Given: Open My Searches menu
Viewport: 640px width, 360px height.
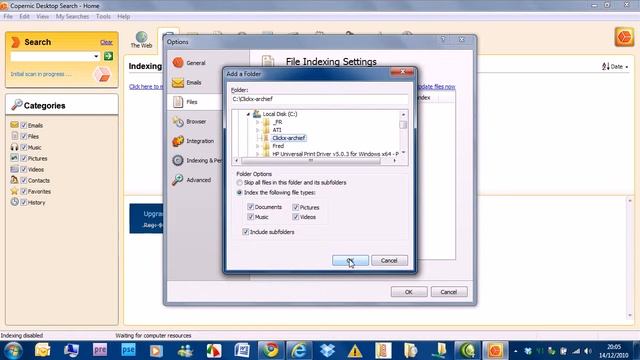Looking at the screenshot, I should click(72, 16).
